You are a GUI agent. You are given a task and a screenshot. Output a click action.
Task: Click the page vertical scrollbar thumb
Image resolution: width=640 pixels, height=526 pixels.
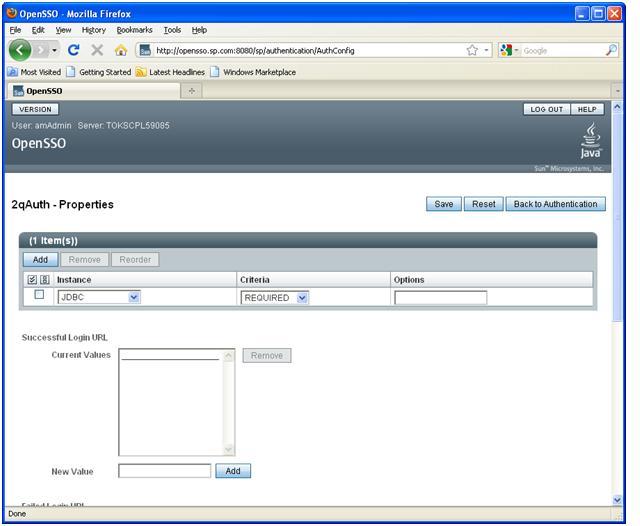[x=617, y=218]
